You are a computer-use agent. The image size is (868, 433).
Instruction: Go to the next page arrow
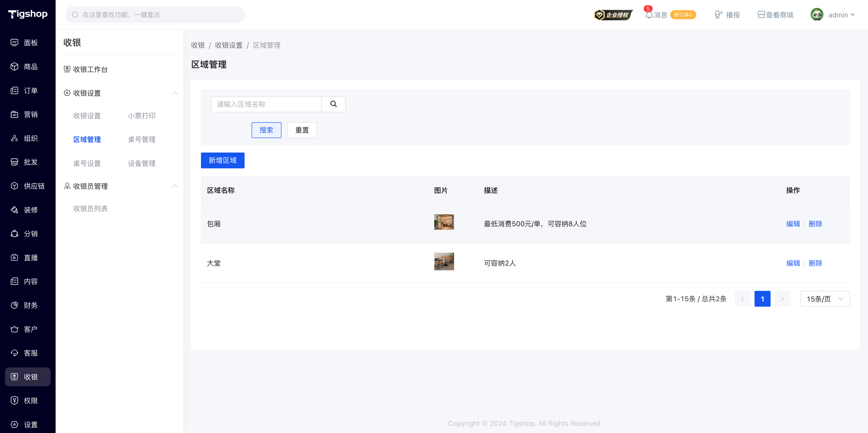pos(782,299)
